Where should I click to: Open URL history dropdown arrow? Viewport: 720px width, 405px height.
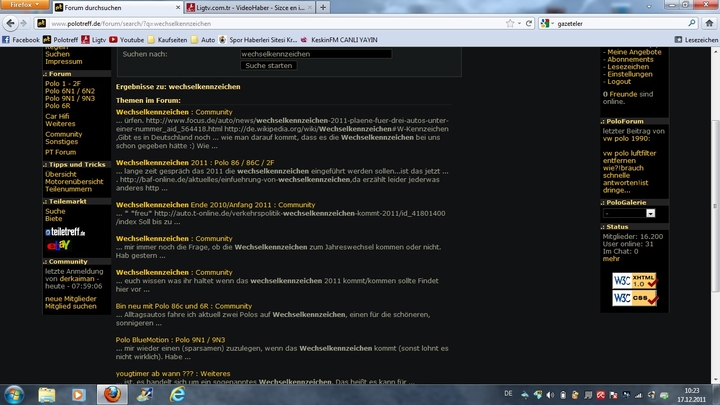(x=519, y=23)
